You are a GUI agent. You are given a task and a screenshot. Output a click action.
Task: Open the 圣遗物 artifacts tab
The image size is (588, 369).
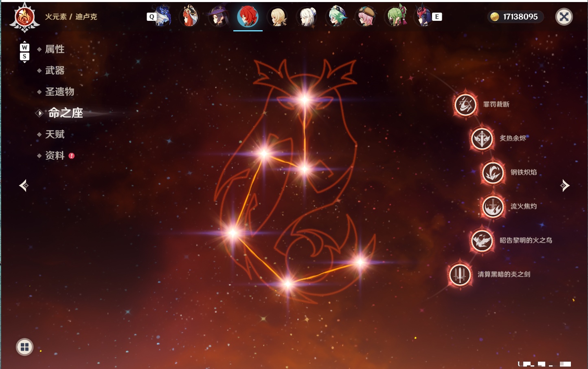(59, 92)
